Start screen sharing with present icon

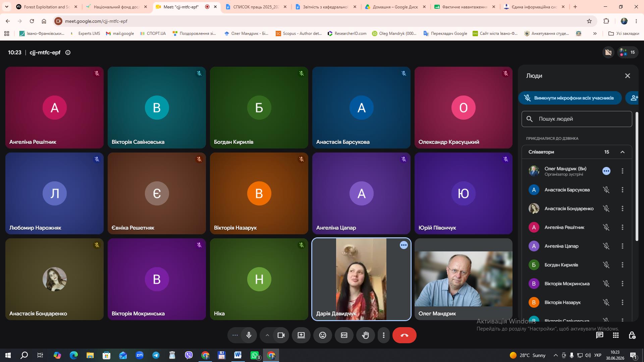(301, 335)
